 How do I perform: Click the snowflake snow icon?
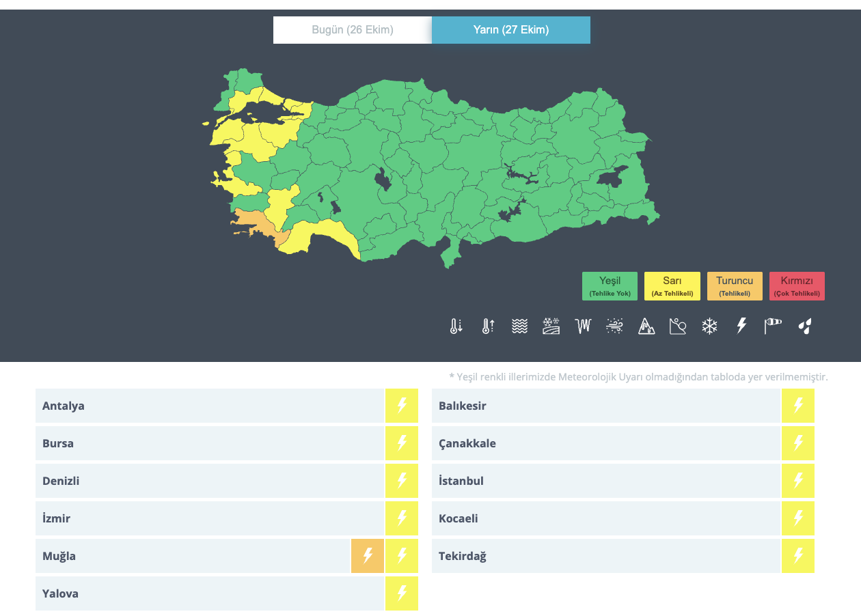710,326
